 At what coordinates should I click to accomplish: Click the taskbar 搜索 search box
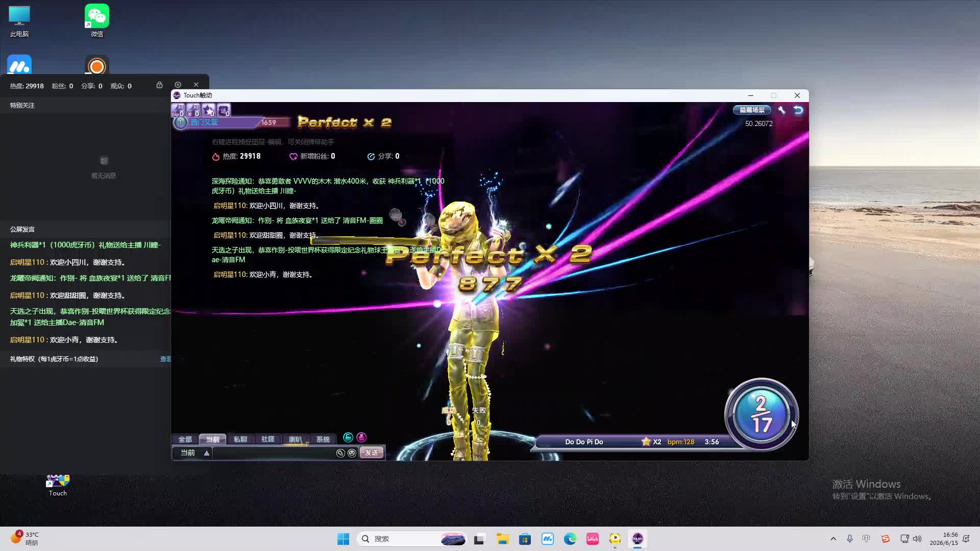point(412,539)
